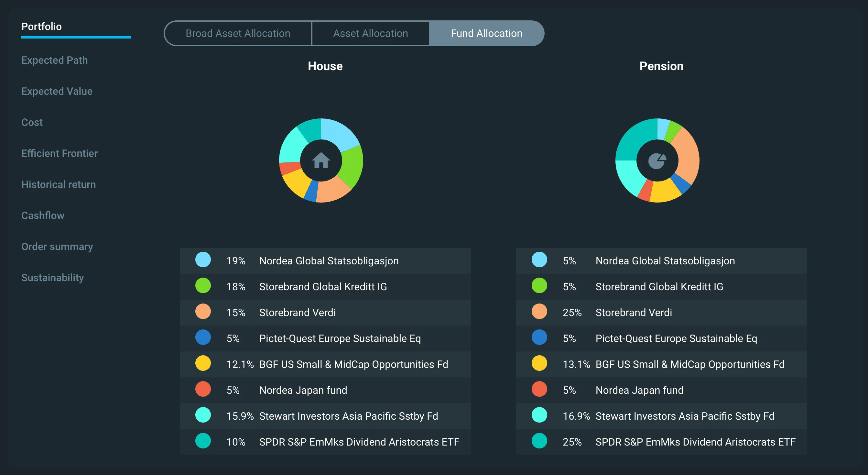Viewport: 868px width, 475px height.
Task: Click House yellow BGF US Small swatch
Action: click(x=203, y=363)
